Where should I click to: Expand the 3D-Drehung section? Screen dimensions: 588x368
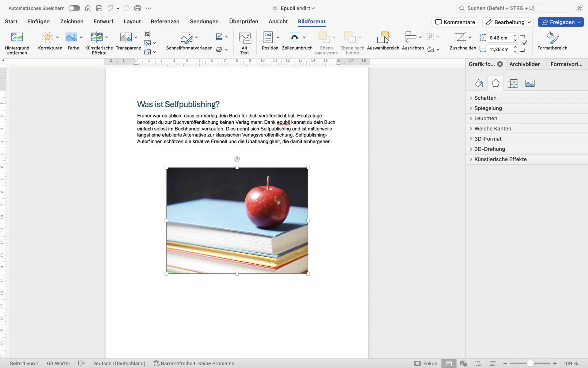(526, 149)
